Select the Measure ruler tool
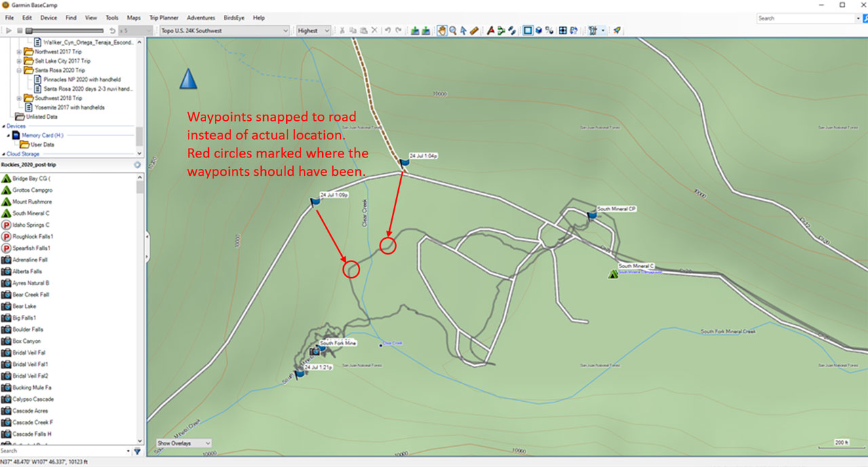868x467 pixels. [x=474, y=31]
